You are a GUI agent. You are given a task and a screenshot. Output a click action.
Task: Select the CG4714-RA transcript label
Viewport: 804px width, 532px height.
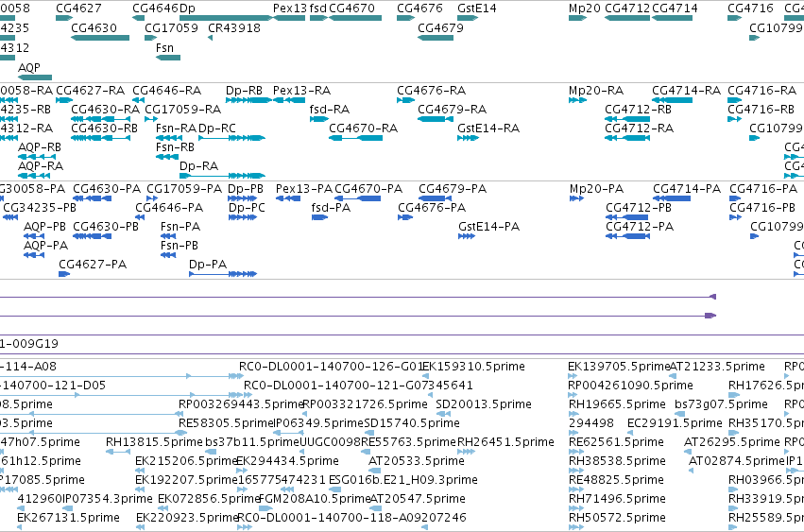[x=686, y=91]
